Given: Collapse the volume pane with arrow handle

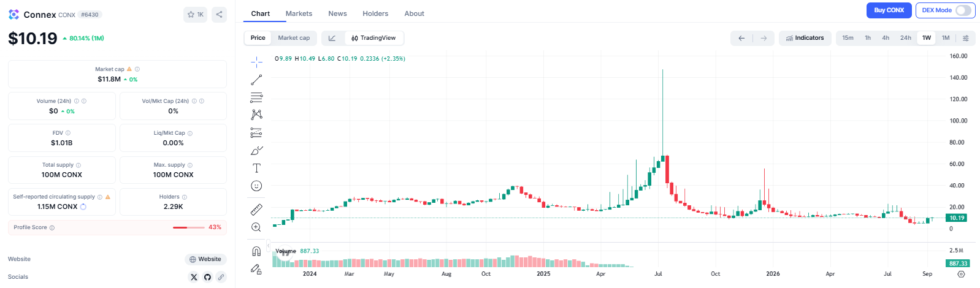Looking at the screenshot, I should (268, 246).
